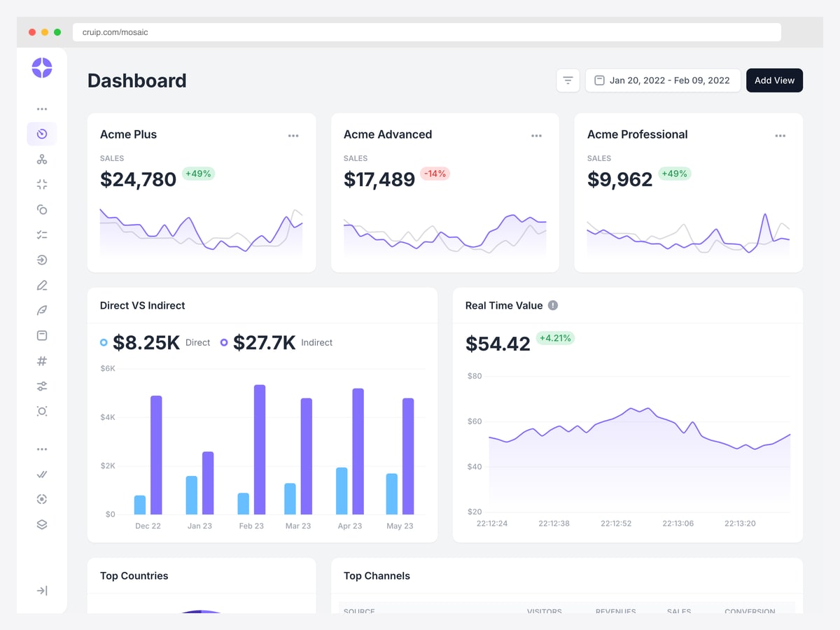
Task: Click the +49% badge on Acme Professional
Action: point(675,174)
